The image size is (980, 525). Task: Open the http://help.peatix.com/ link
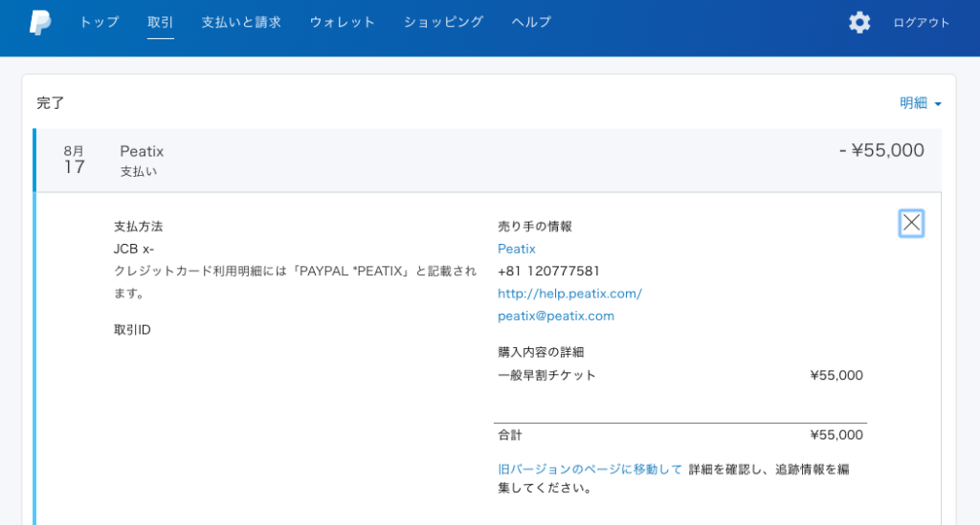pos(569,294)
